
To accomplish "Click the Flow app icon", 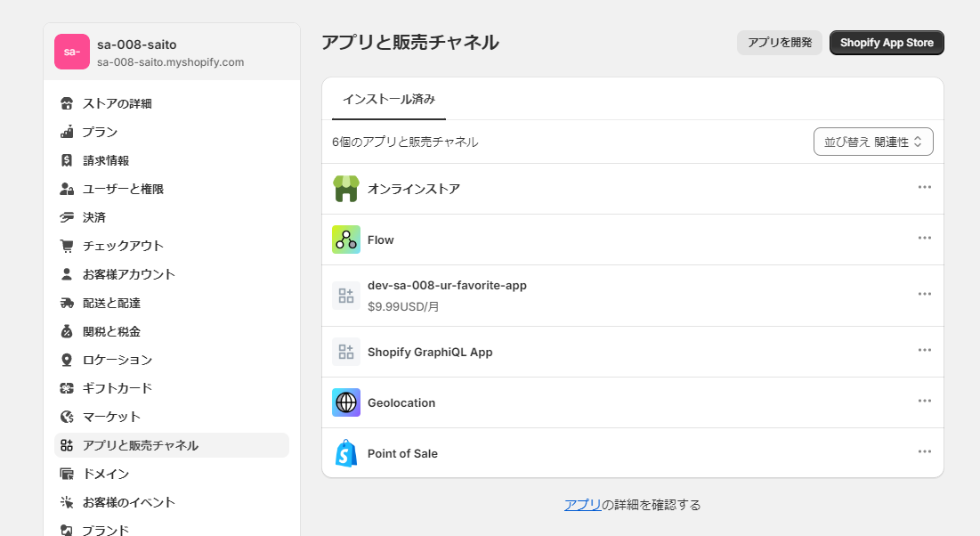I will 346,240.
